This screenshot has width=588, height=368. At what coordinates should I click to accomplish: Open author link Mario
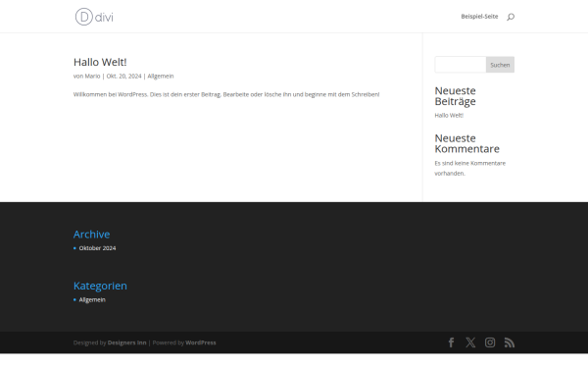pyautogui.click(x=92, y=76)
